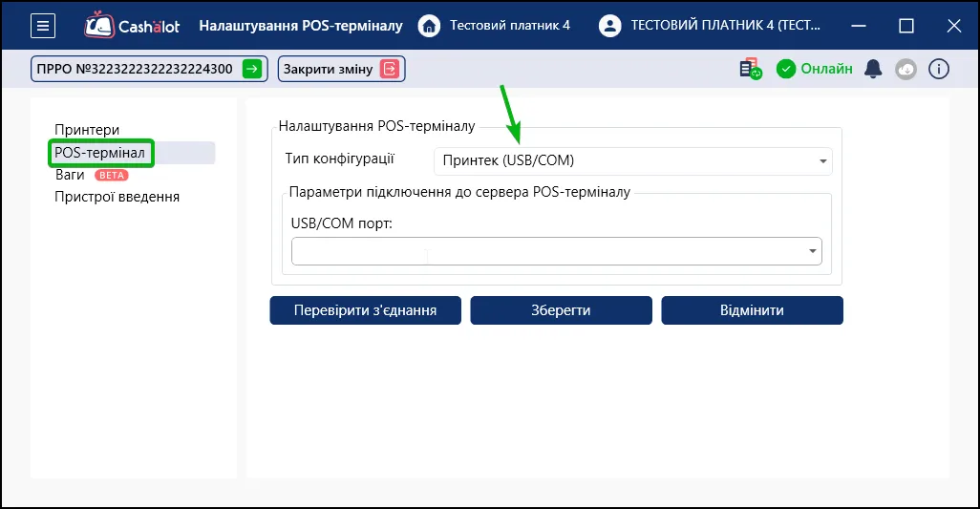Click the cloud download icon
The width and height of the screenshot is (980, 509).
click(x=905, y=69)
